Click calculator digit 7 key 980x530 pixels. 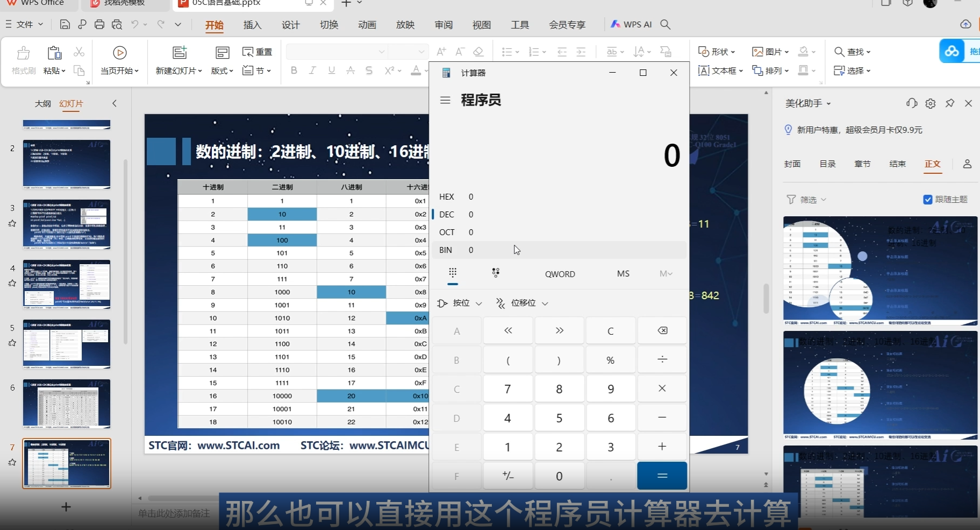pos(508,388)
